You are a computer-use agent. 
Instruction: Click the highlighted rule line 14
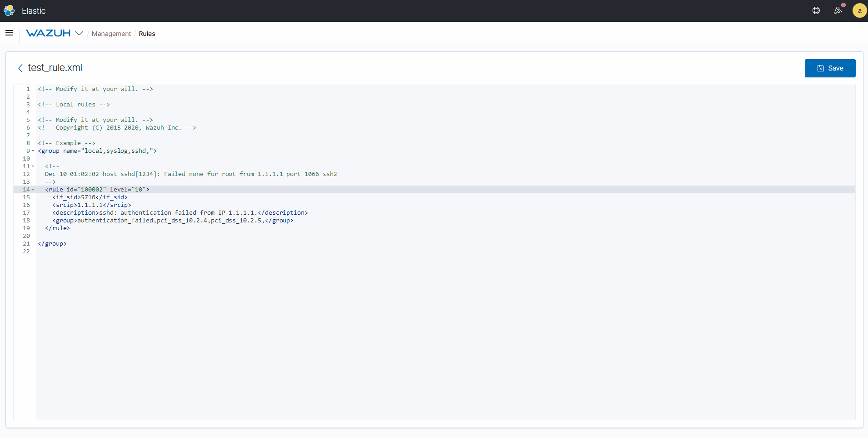pyautogui.click(x=97, y=190)
